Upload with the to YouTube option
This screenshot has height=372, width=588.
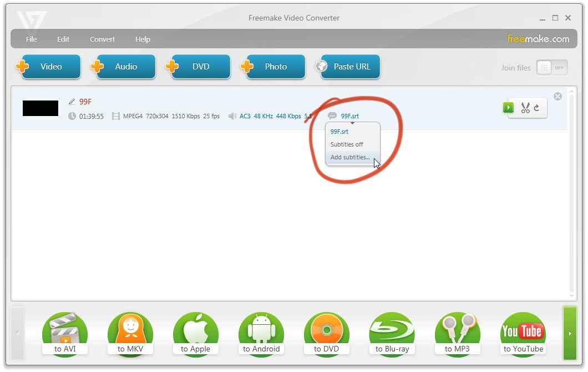pyautogui.click(x=523, y=334)
